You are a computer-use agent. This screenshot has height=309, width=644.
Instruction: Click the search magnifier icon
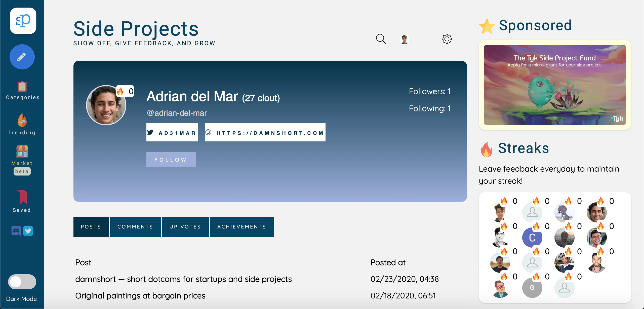coord(381,39)
